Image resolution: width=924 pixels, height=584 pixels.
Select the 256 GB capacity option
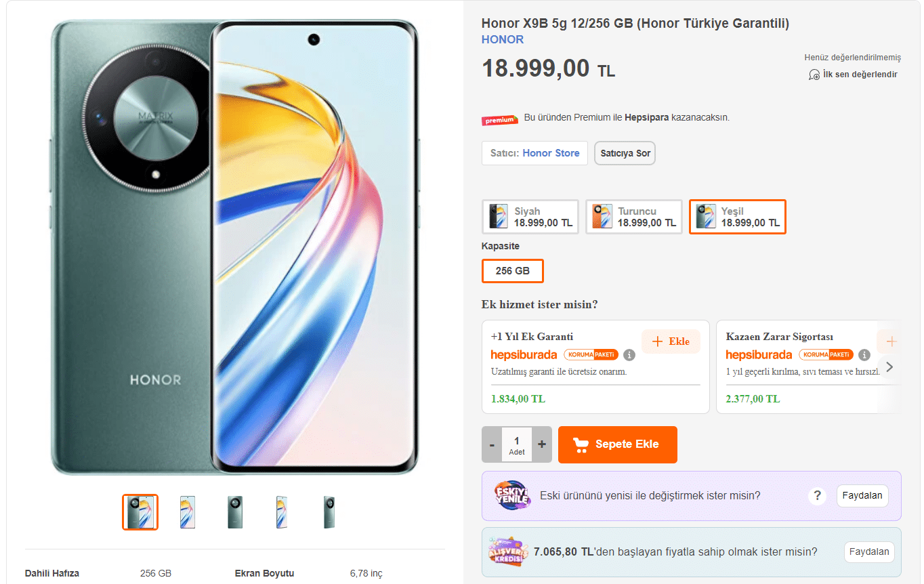tap(512, 271)
